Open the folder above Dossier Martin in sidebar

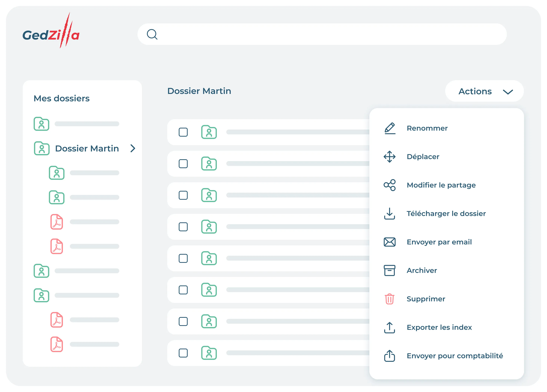pos(76,124)
